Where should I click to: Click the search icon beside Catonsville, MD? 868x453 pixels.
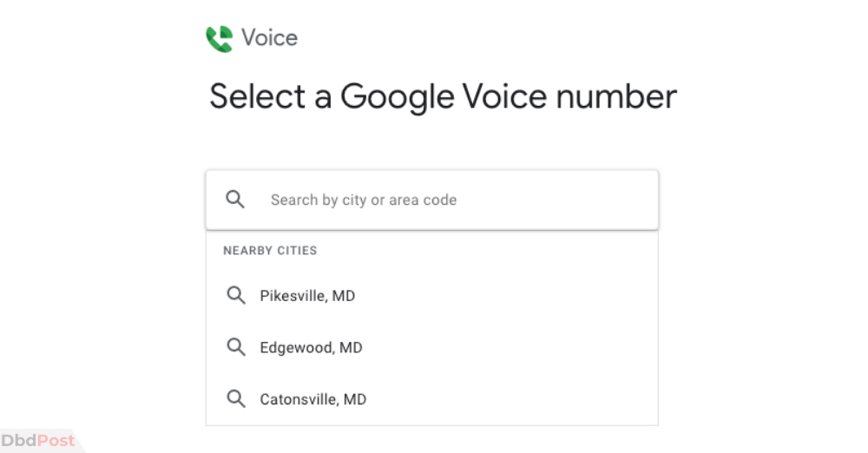click(236, 398)
